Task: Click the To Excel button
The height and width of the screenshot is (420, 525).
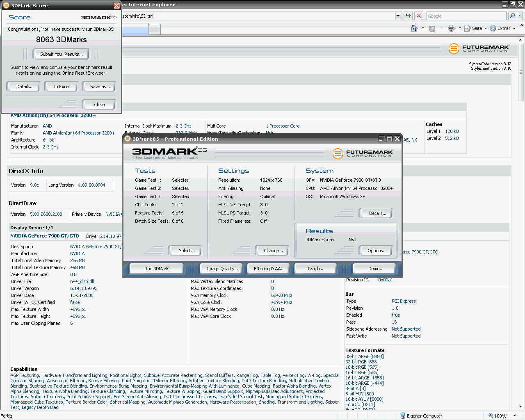Action: pos(62,87)
